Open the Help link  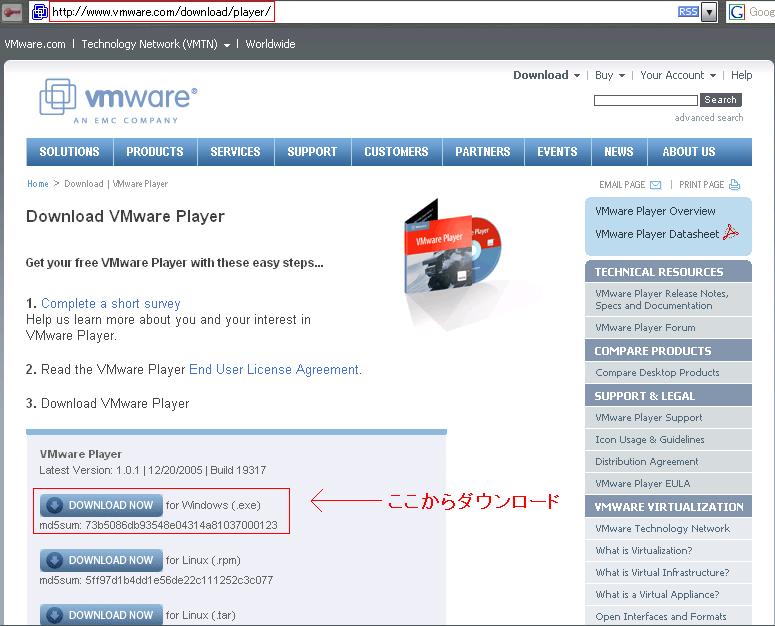coord(741,75)
